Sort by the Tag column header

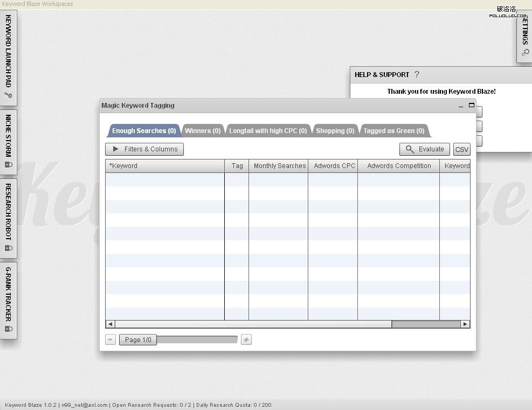237,166
